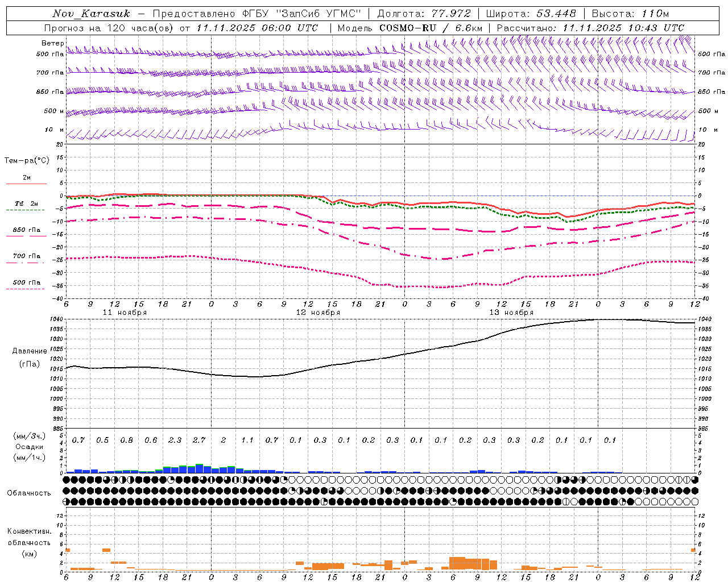Click the 700 гПа wind level label on right
728x582 pixels.
tap(712, 73)
